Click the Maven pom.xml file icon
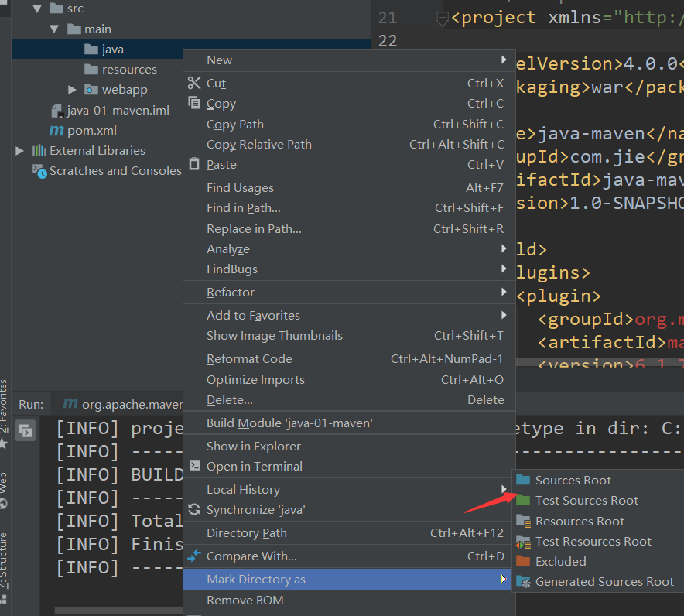Image resolution: width=684 pixels, height=616 pixels. tap(56, 131)
